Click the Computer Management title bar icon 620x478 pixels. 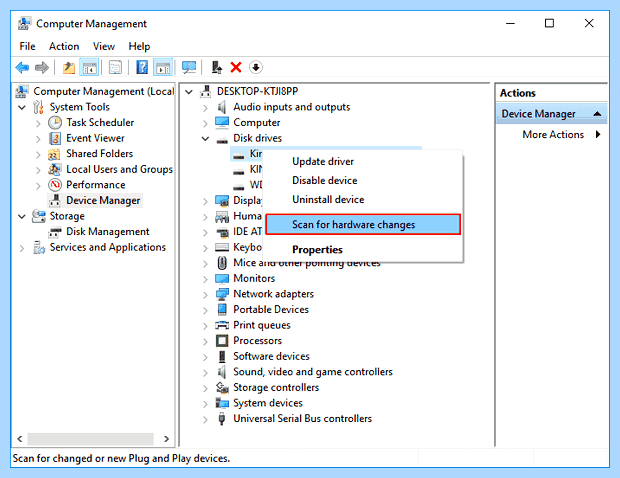click(24, 24)
